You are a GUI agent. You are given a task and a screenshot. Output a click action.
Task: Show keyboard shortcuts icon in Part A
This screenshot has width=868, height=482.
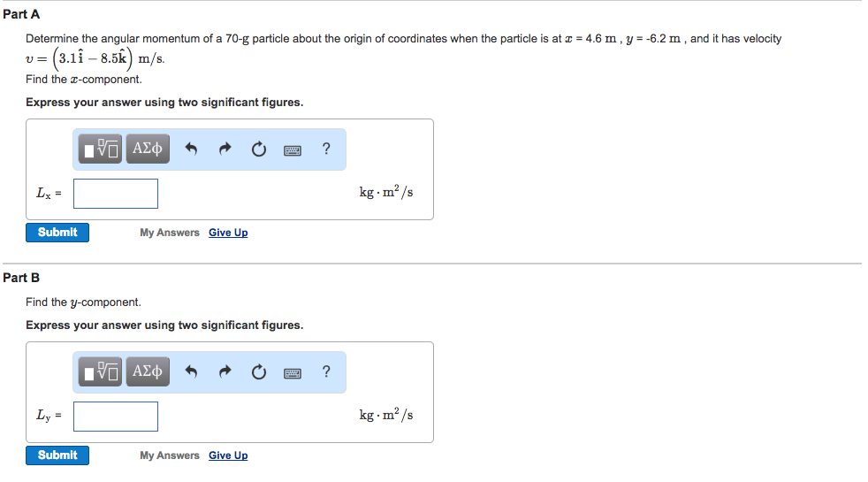coord(293,150)
